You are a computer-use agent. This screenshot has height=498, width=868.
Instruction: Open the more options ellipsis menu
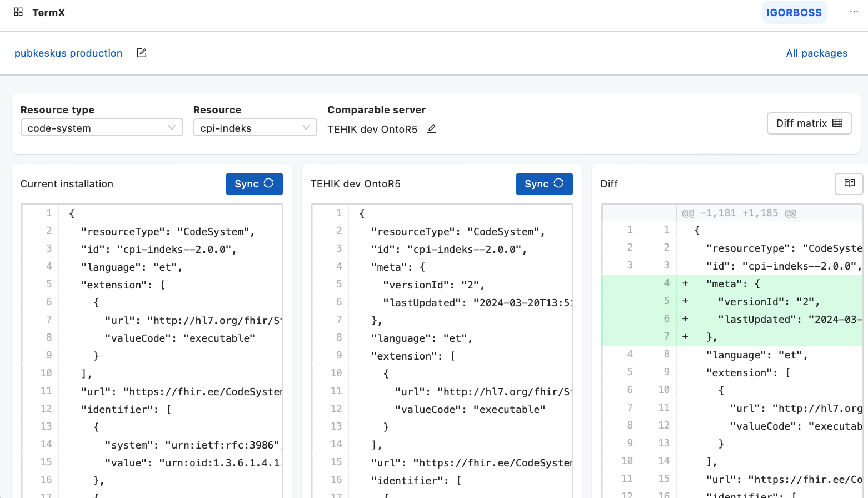click(854, 12)
